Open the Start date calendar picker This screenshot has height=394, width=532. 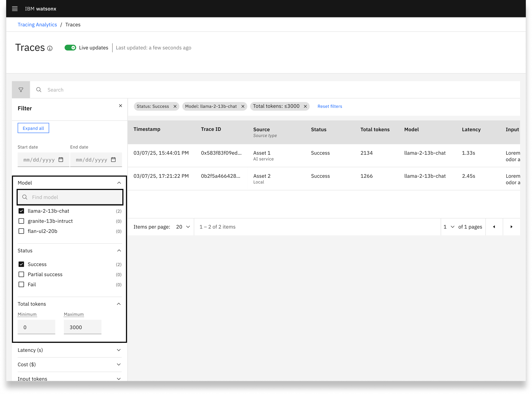pyautogui.click(x=61, y=160)
